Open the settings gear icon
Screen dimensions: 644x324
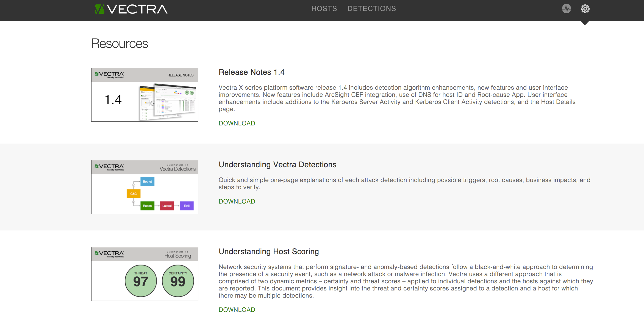coord(585,9)
